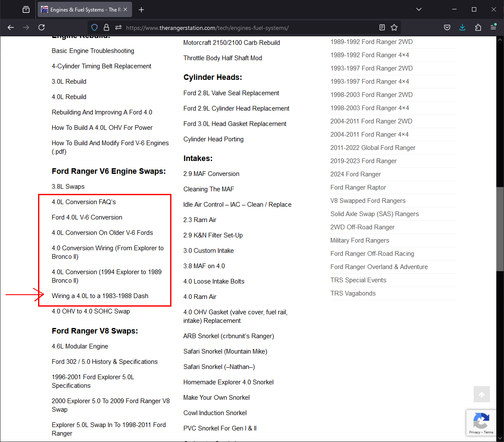Open the 3.0L Rebuild link

pos(69,82)
